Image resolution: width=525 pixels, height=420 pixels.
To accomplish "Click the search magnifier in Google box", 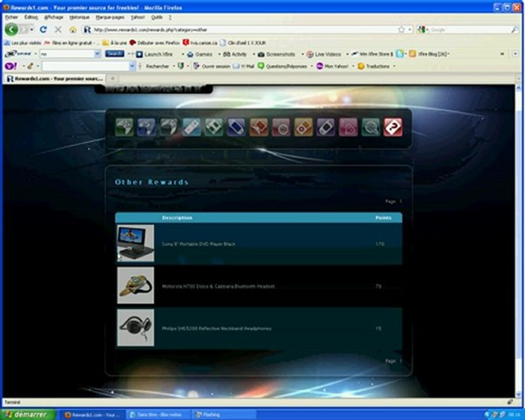I will (514, 30).
